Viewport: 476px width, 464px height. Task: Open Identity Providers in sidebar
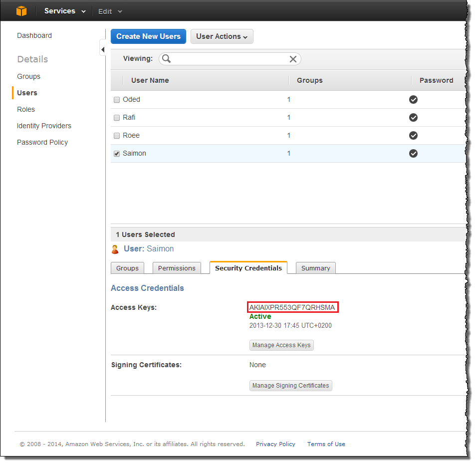(44, 126)
